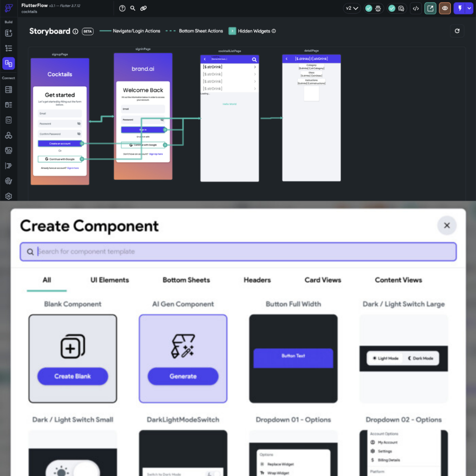Open the gear settings icon in sidebar
The height and width of the screenshot is (476, 476).
(8, 196)
